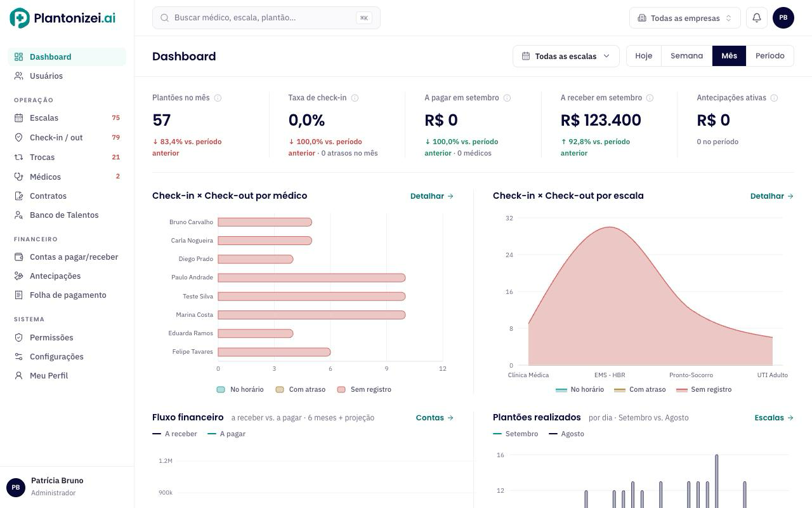The image size is (812, 508).
Task: Show info for A pagar em setembro
Action: click(507, 98)
